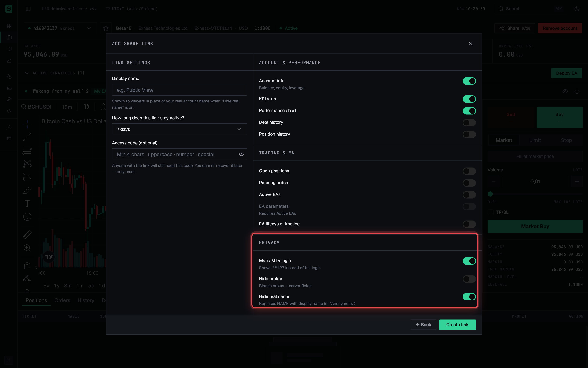
Task: Open candlestick chart type icon
Action: click(x=86, y=107)
